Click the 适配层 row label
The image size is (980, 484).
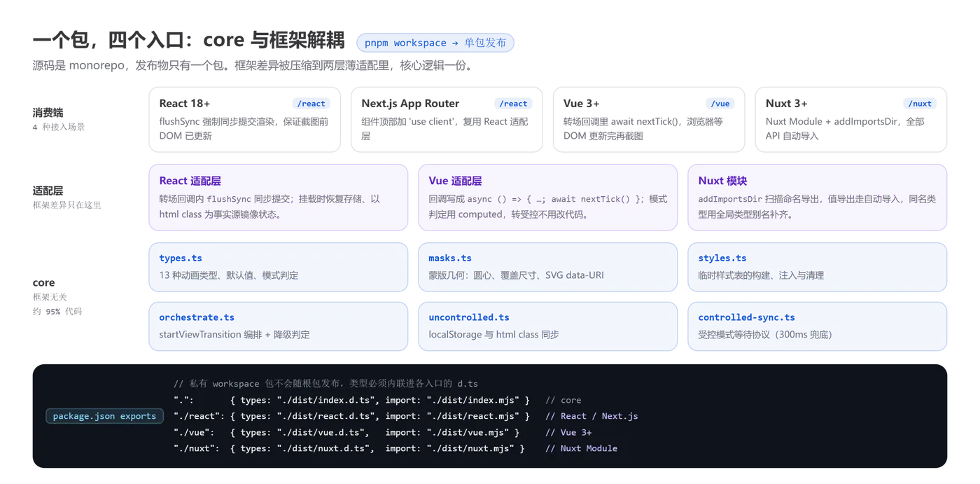(x=48, y=191)
